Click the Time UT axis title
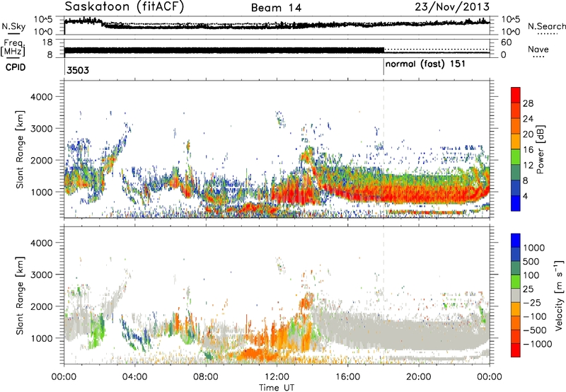Screen dimensions: 566x392 click(277, 388)
